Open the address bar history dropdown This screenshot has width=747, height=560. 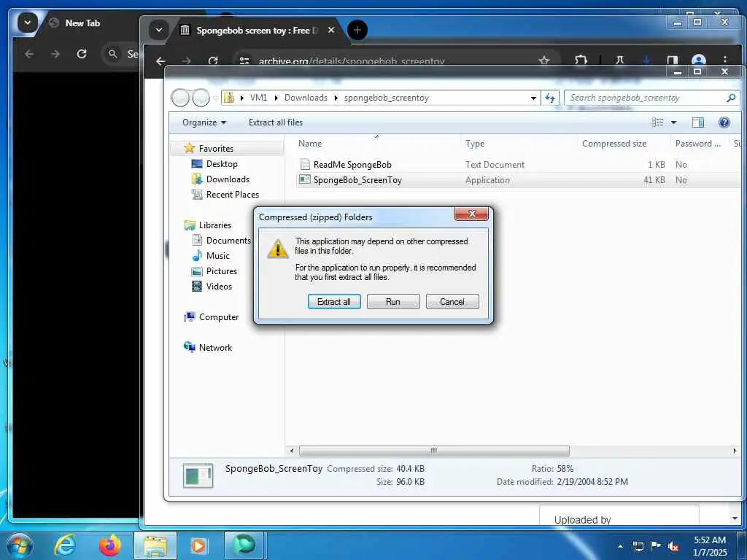click(x=533, y=98)
